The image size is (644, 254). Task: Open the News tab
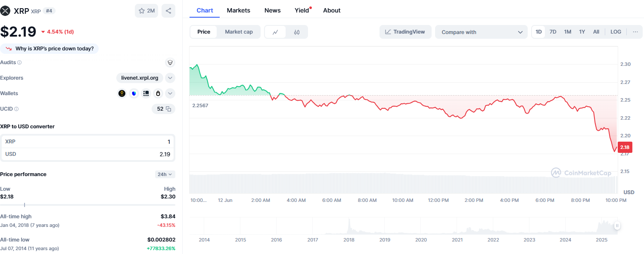272,10
